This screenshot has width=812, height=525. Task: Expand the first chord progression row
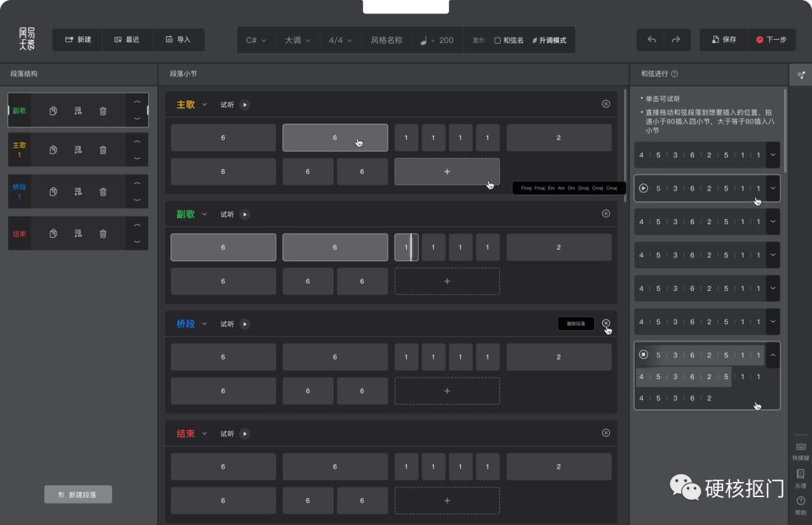pos(773,155)
